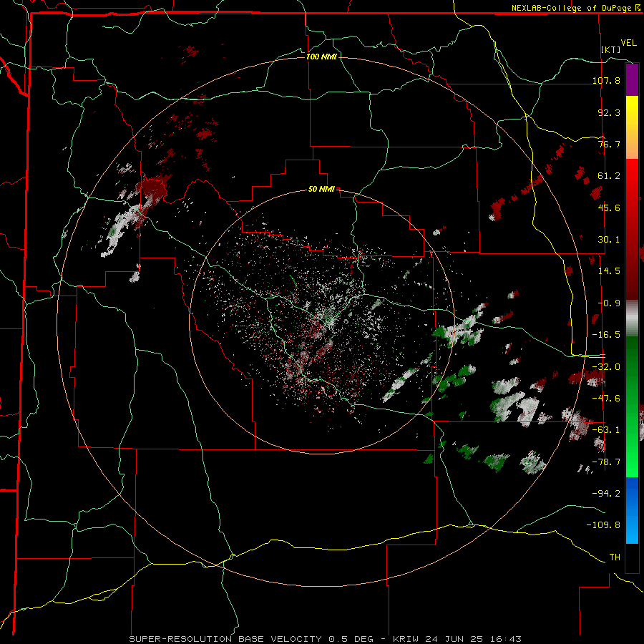The image size is (644, 644).
Task: Select the -32.0 value on the velocity scale
Action: [x=606, y=367]
